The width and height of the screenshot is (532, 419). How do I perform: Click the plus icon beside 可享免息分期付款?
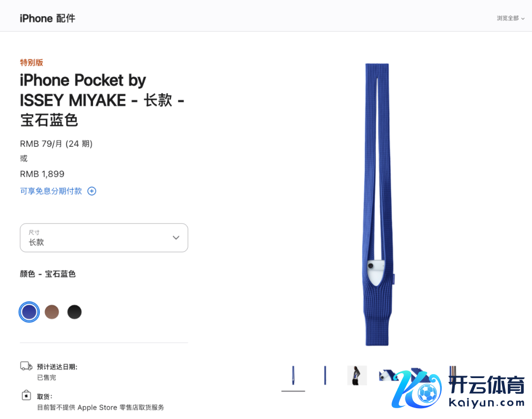92,191
